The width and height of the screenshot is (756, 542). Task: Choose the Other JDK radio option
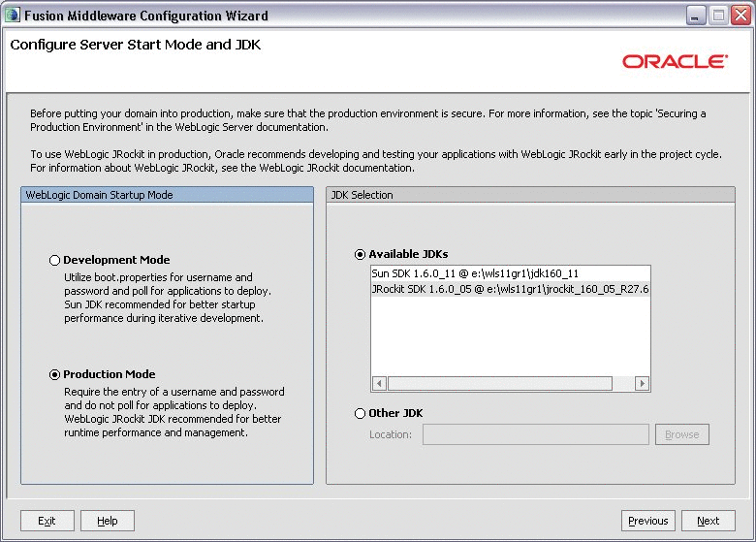tap(360, 414)
